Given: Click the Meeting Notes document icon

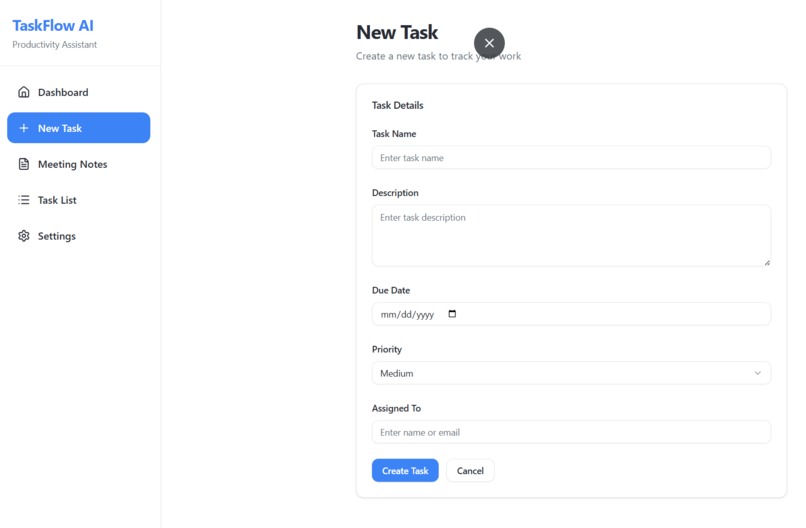Looking at the screenshot, I should click(x=24, y=164).
